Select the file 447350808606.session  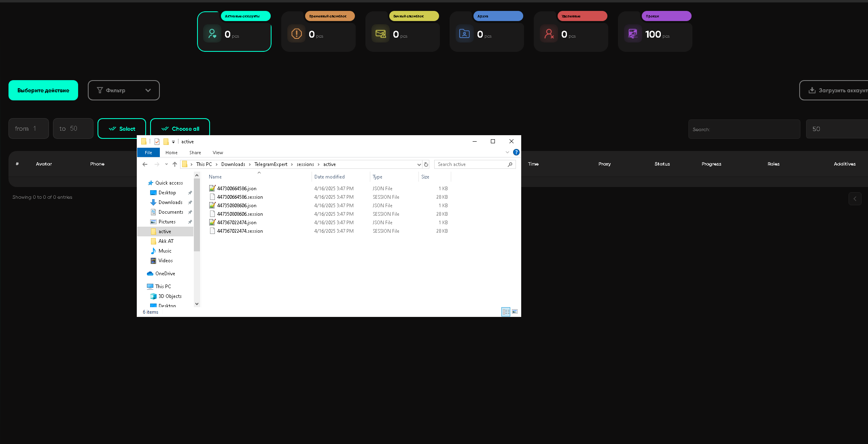coord(240,214)
